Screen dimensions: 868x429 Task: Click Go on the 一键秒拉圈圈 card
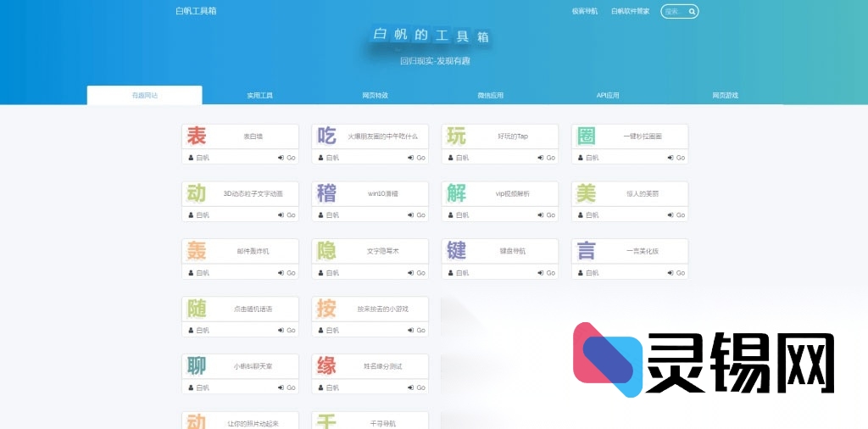point(676,158)
